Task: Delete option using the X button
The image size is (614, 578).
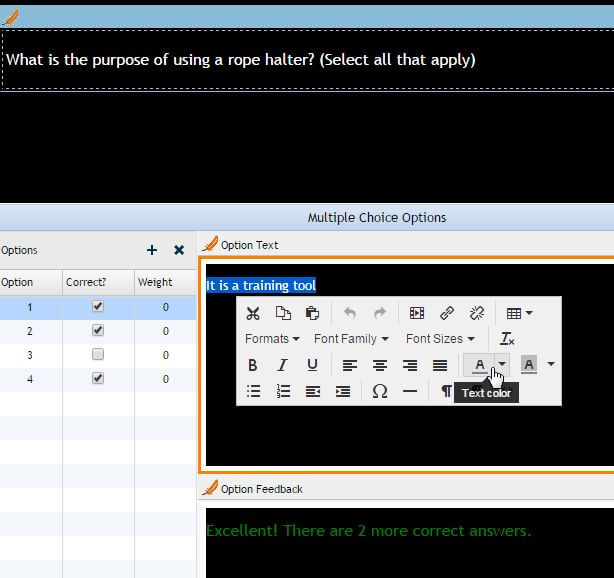Action: pos(179,250)
